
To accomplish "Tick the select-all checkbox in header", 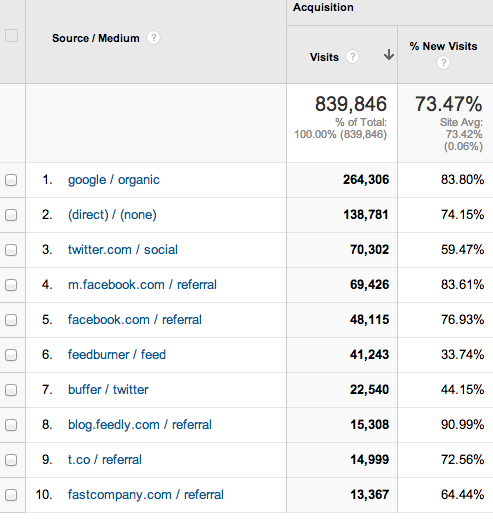I will pyautogui.click(x=11, y=35).
